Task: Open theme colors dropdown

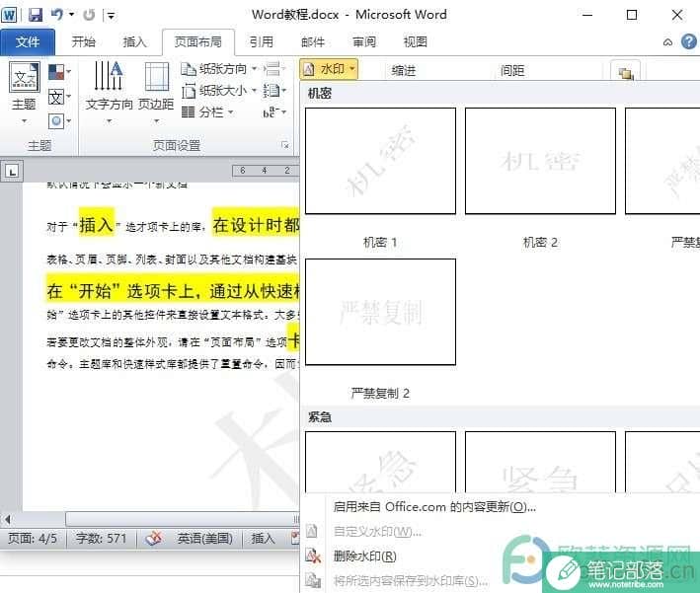Action: click(59, 71)
